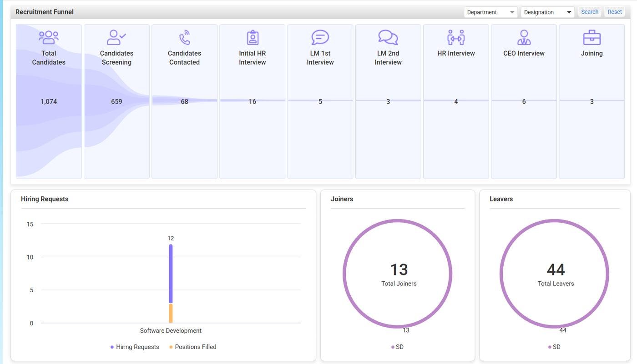637x364 pixels.
Task: Toggle the SD legend under Leavers
Action: pos(554,347)
